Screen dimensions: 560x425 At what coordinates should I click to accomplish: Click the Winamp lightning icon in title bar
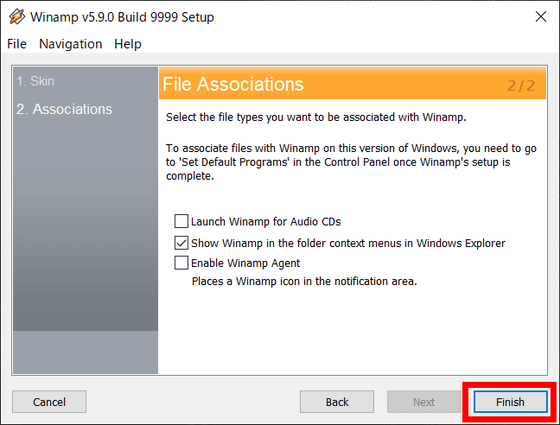pyautogui.click(x=17, y=17)
